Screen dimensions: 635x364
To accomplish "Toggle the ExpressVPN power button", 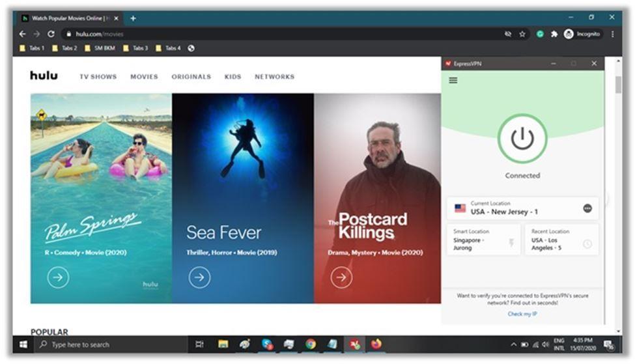I will (x=522, y=139).
